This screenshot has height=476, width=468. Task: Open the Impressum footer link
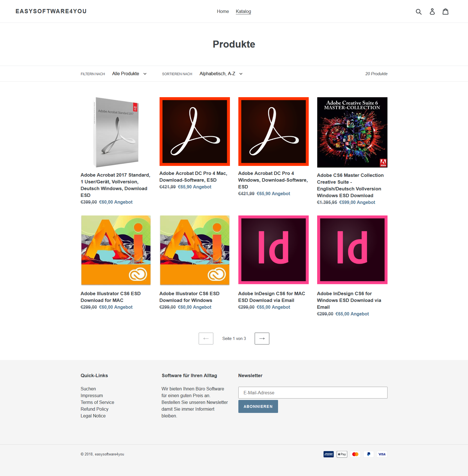tap(92, 396)
